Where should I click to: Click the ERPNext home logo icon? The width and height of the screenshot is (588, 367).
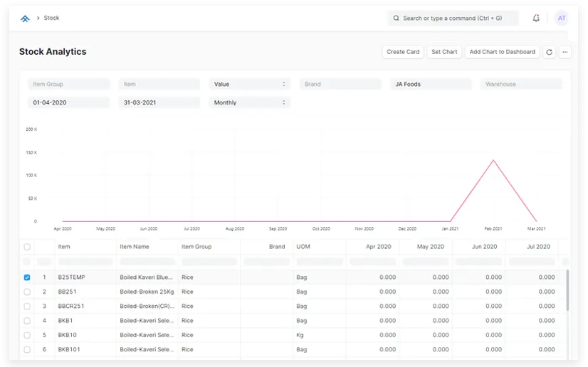pyautogui.click(x=25, y=18)
